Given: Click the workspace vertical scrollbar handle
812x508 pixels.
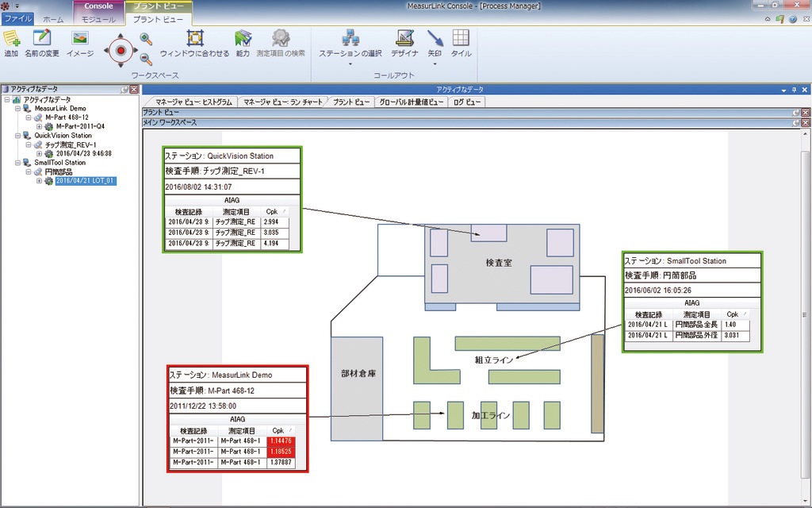Looking at the screenshot, I should point(804,314).
